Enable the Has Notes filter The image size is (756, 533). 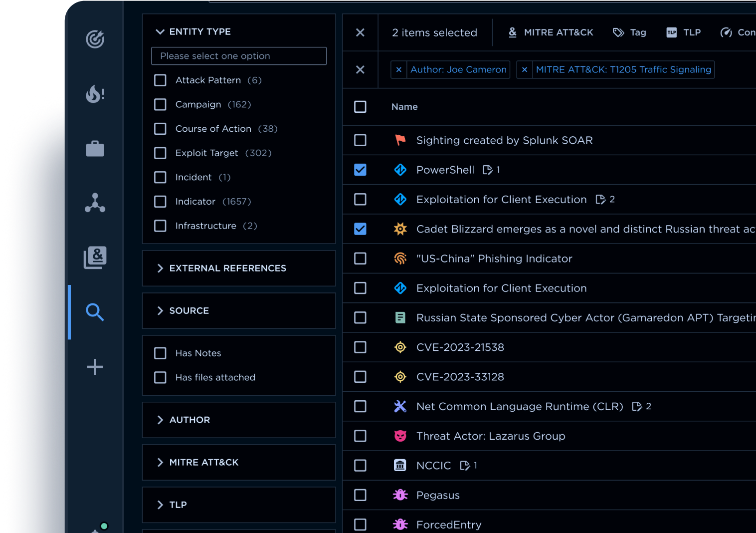[160, 353]
